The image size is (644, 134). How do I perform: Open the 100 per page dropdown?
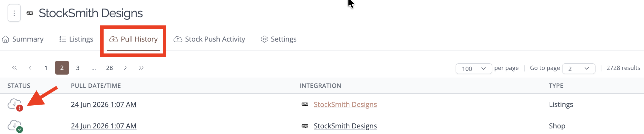[474, 69]
